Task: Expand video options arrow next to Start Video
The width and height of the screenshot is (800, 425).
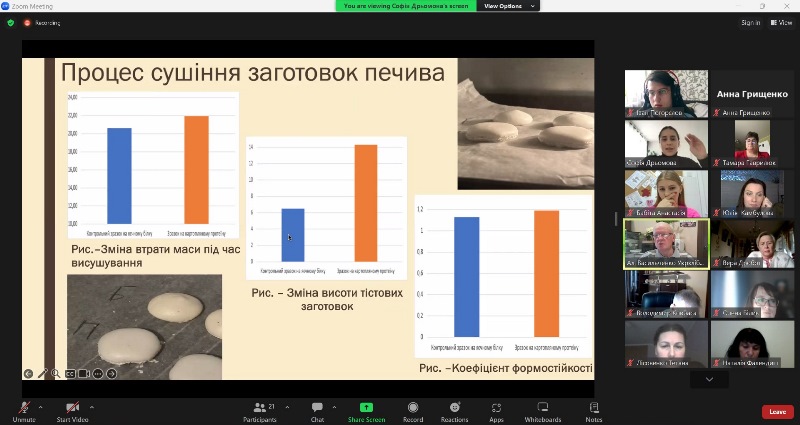Action: click(x=92, y=408)
